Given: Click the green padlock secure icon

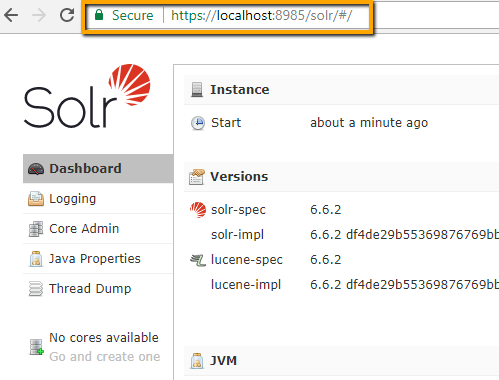Looking at the screenshot, I should point(99,15).
